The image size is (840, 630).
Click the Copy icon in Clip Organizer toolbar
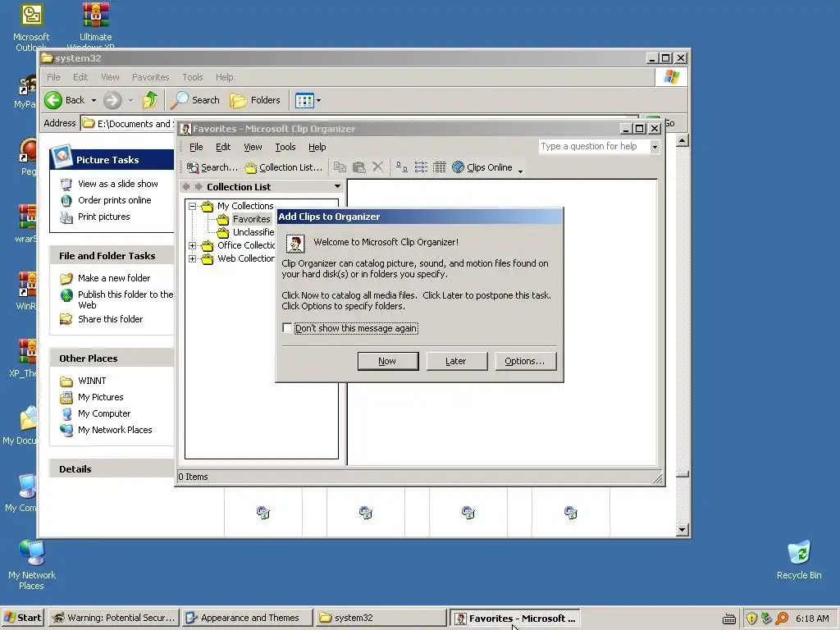pyautogui.click(x=340, y=167)
